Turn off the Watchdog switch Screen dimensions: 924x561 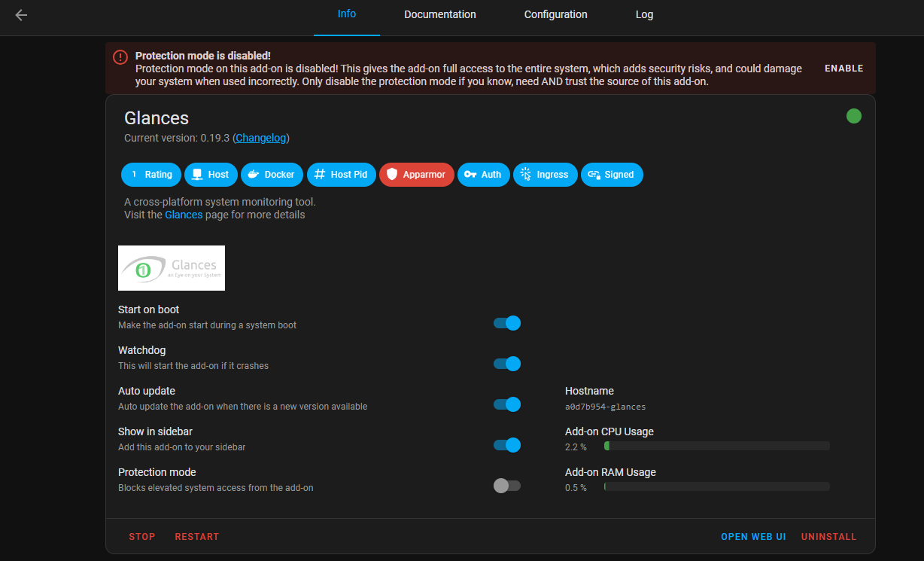507,364
